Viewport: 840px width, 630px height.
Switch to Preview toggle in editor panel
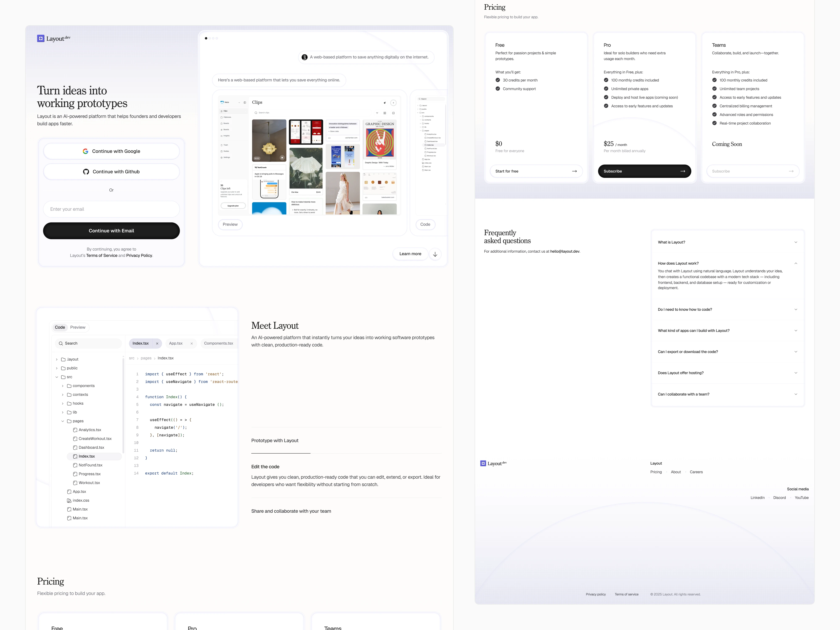click(x=78, y=327)
